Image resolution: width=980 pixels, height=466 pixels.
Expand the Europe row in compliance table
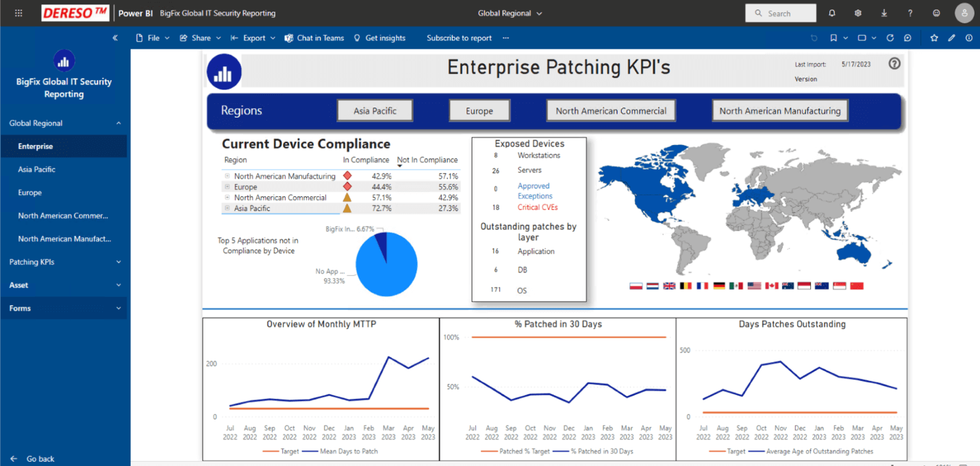tap(227, 187)
